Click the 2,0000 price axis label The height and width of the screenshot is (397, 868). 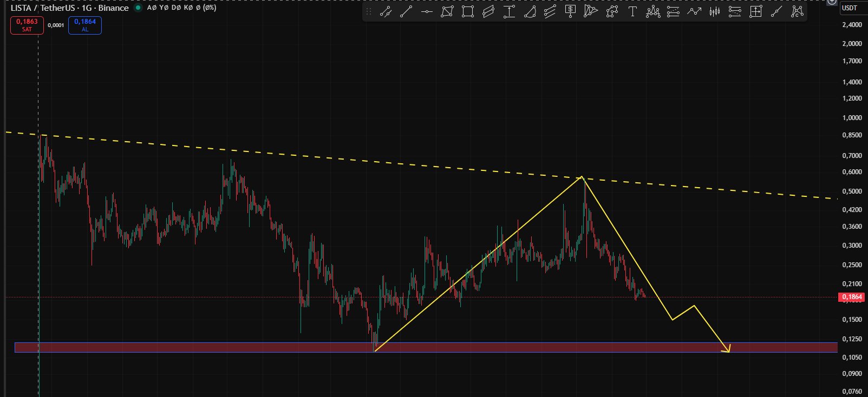(x=852, y=44)
